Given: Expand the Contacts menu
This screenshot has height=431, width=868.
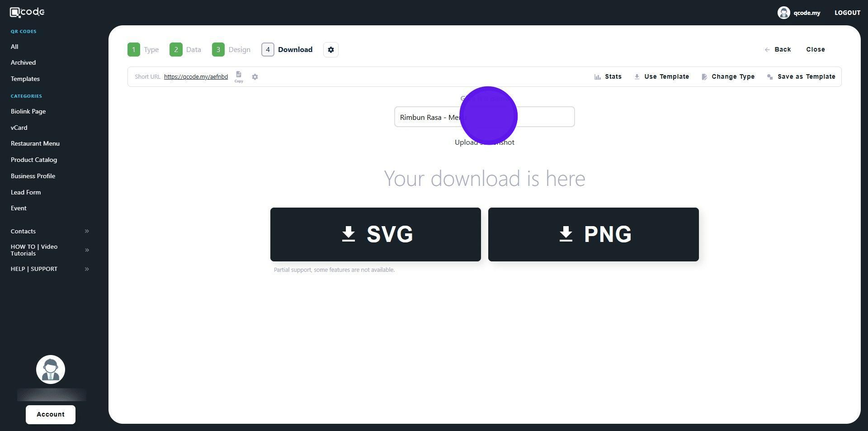Looking at the screenshot, I should click(50, 231).
